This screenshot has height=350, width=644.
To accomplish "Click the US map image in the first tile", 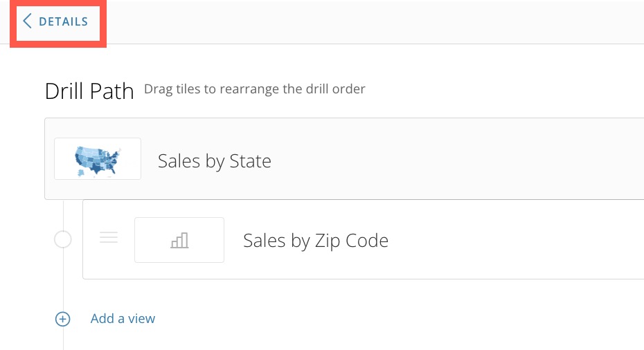I will tap(97, 161).
